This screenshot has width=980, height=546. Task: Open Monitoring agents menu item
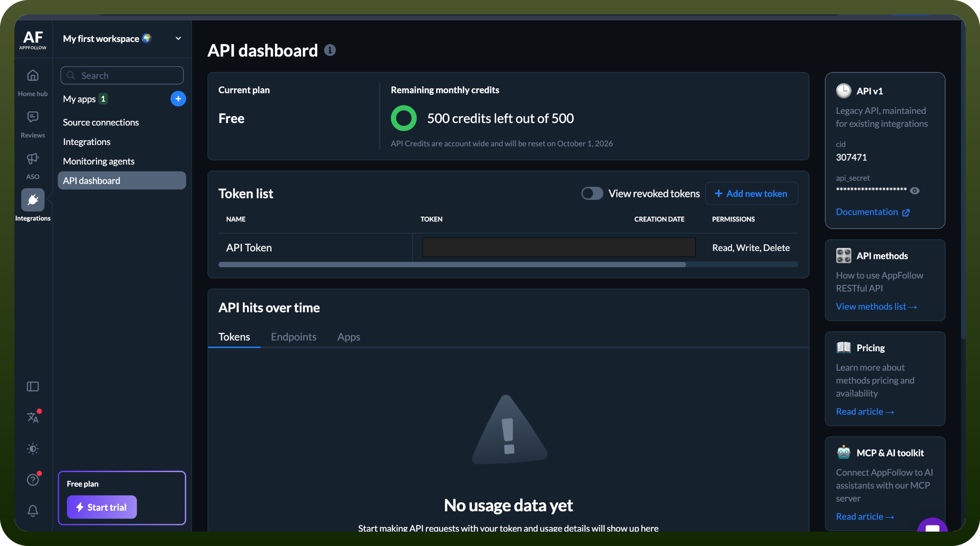tap(99, 161)
